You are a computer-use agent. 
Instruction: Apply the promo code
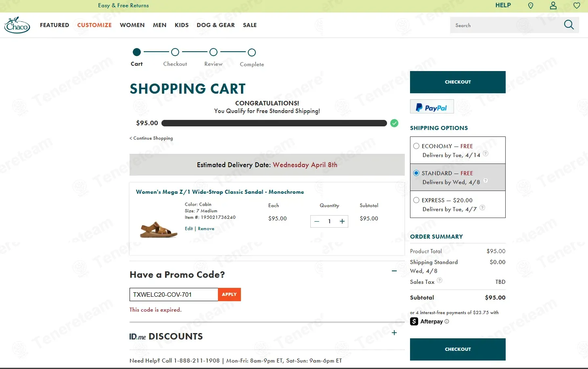[x=229, y=294]
